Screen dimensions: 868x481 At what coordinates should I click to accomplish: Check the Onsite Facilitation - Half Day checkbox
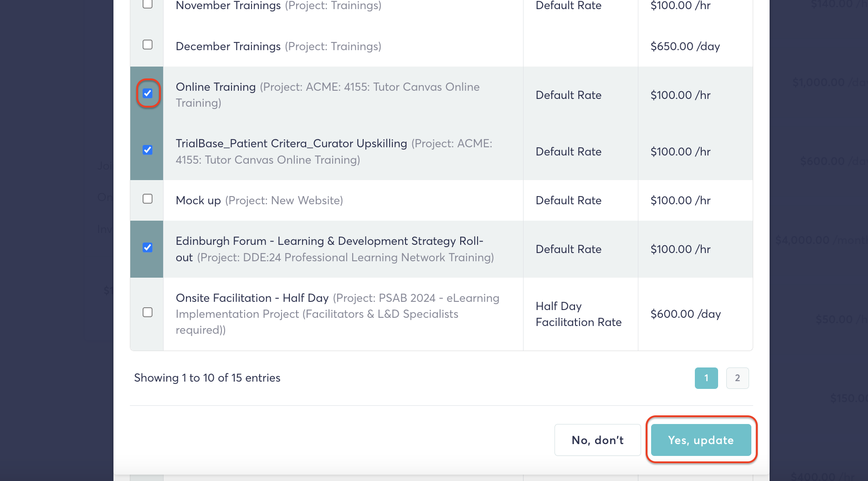(148, 312)
